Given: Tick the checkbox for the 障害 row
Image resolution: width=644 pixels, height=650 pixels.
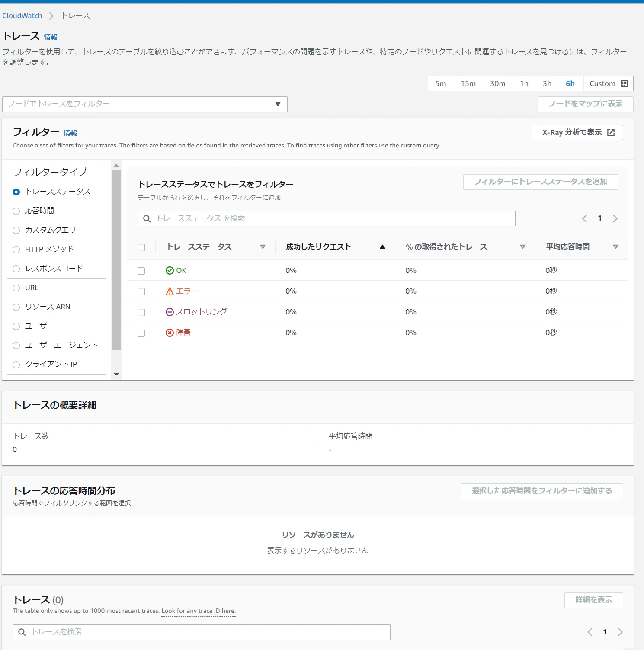Looking at the screenshot, I should coord(141,333).
